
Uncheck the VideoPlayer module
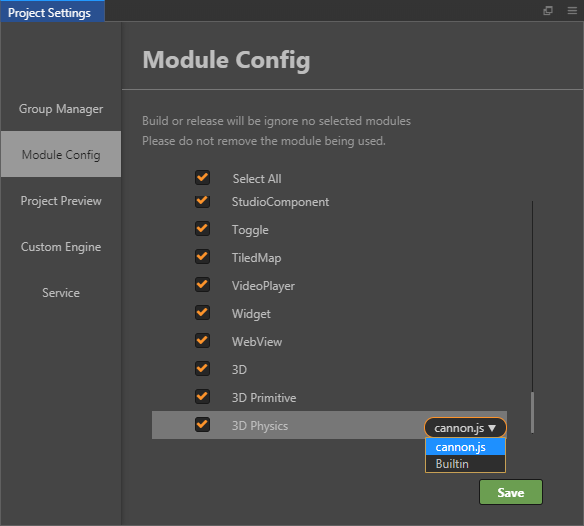[202, 285]
